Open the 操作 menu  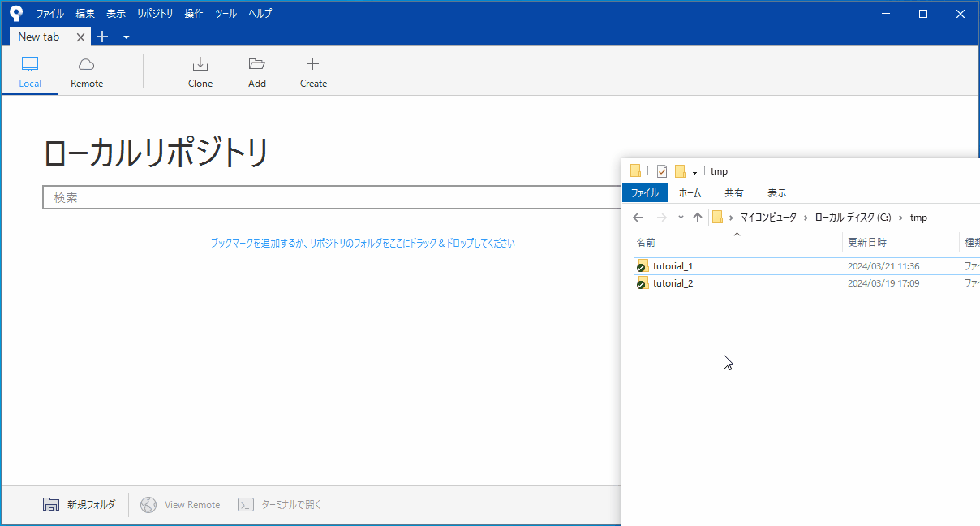194,14
